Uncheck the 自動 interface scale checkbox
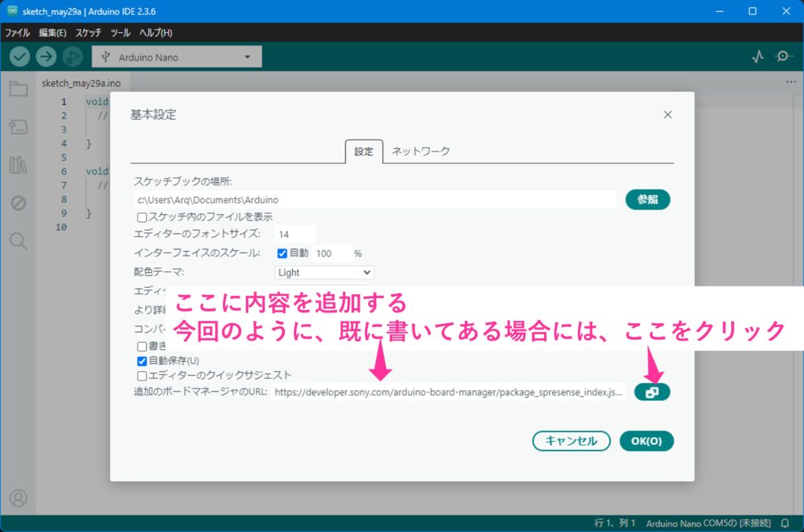804x532 pixels. pyautogui.click(x=282, y=253)
